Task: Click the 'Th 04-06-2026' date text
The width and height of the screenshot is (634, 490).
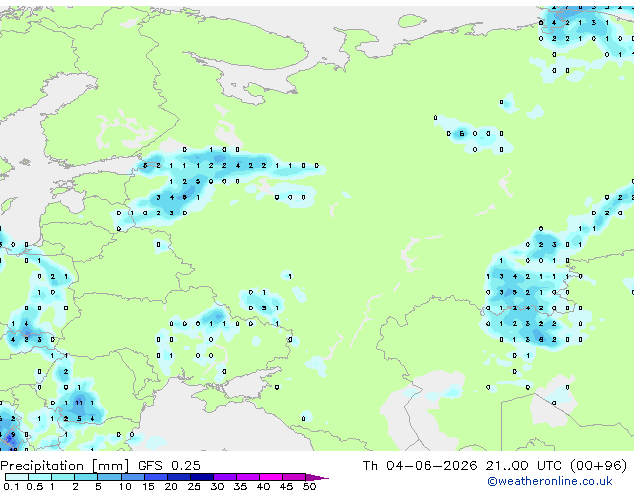Action: (420, 466)
